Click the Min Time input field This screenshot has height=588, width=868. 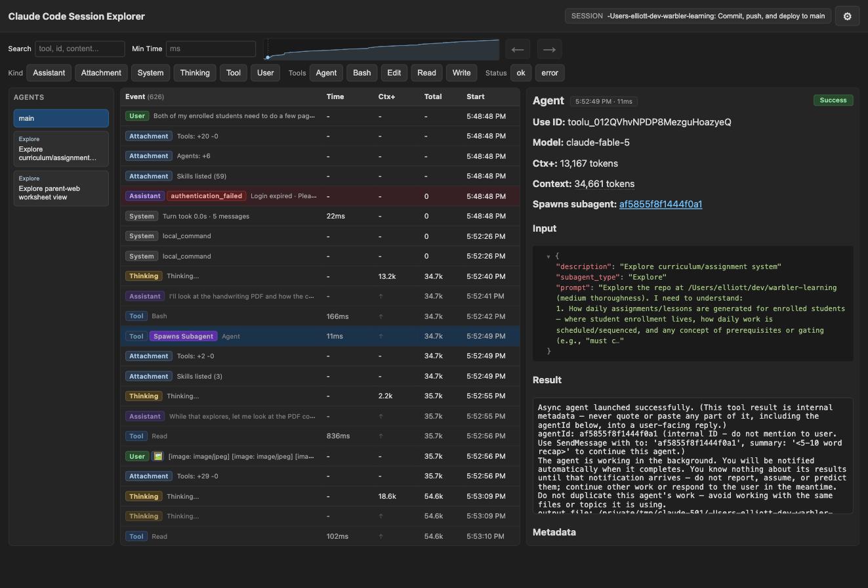point(211,49)
